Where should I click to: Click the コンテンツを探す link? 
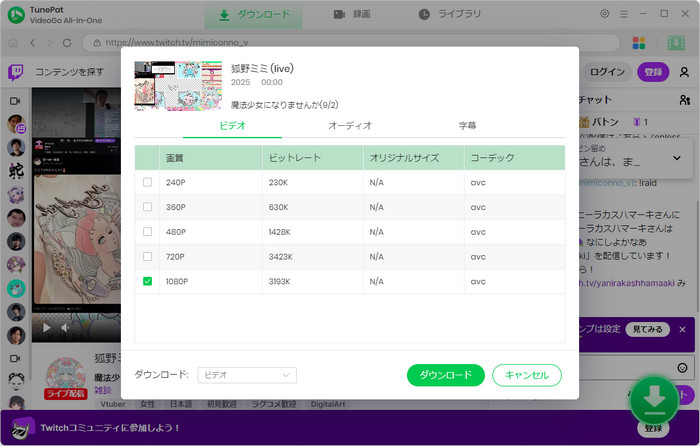point(69,72)
